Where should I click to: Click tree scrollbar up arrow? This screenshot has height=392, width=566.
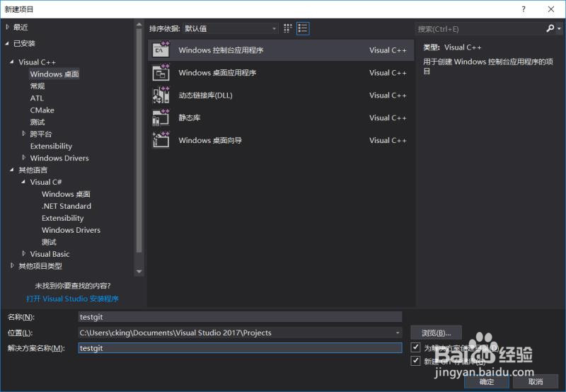(139, 25)
